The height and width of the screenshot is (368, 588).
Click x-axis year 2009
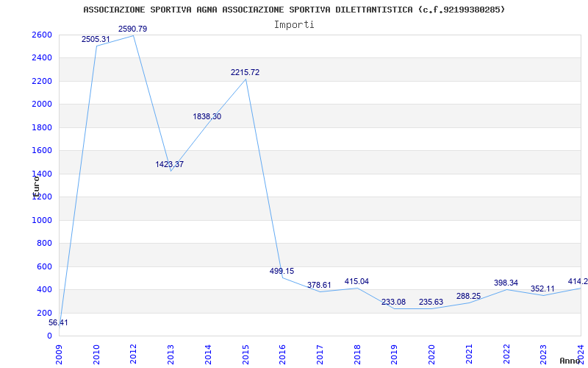point(60,354)
